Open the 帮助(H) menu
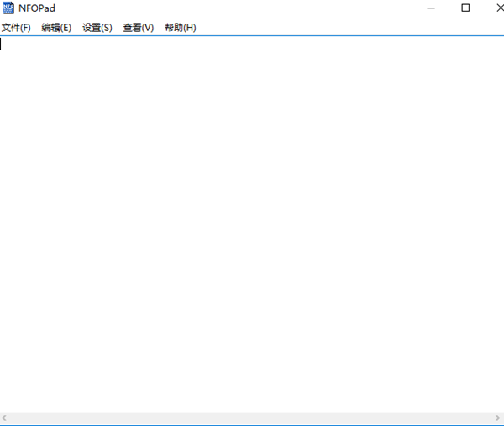The width and height of the screenshot is (504, 426). (180, 28)
